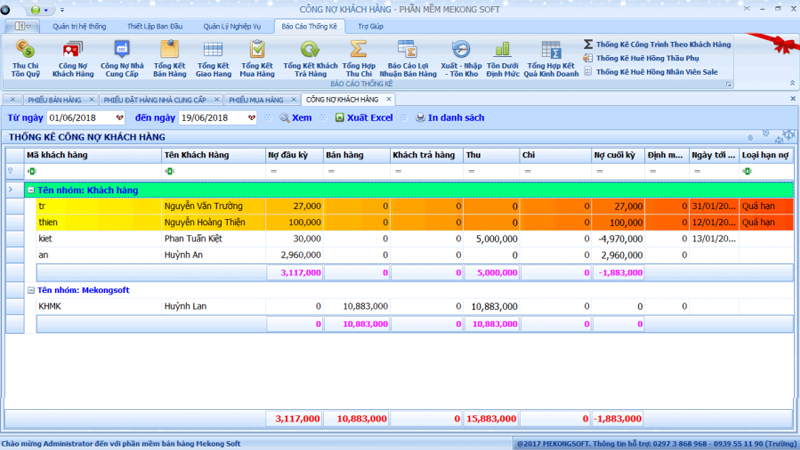This screenshot has height=450, width=800.
Task: Sort by Nợ đầu kỳ column header
Action: [x=294, y=155]
